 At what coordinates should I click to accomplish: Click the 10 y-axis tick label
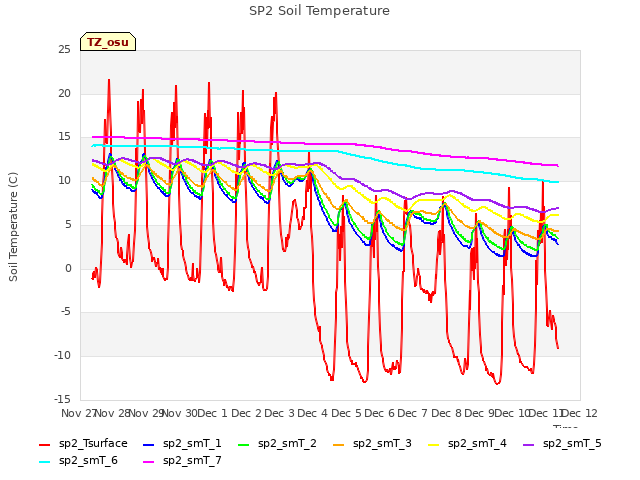[x=64, y=180]
